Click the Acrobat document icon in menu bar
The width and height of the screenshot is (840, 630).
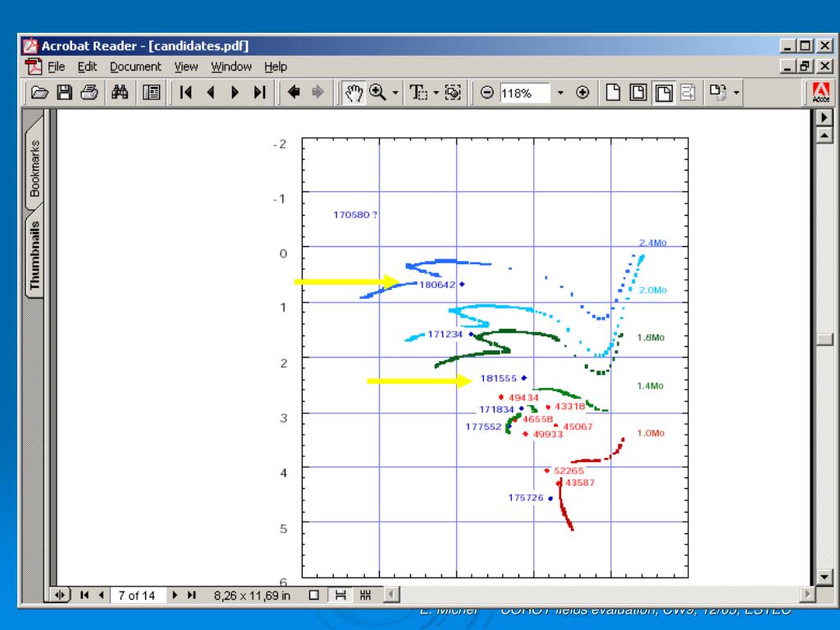pyautogui.click(x=33, y=67)
